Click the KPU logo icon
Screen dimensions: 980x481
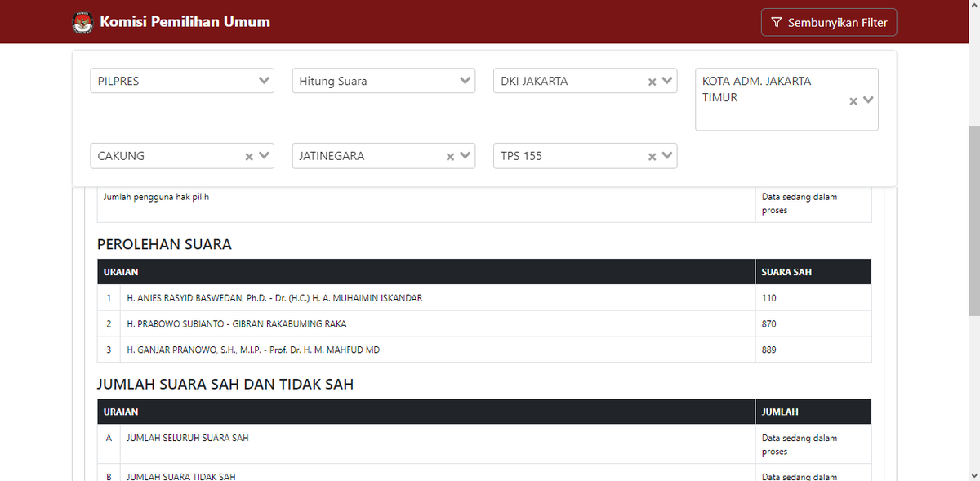coord(83,22)
